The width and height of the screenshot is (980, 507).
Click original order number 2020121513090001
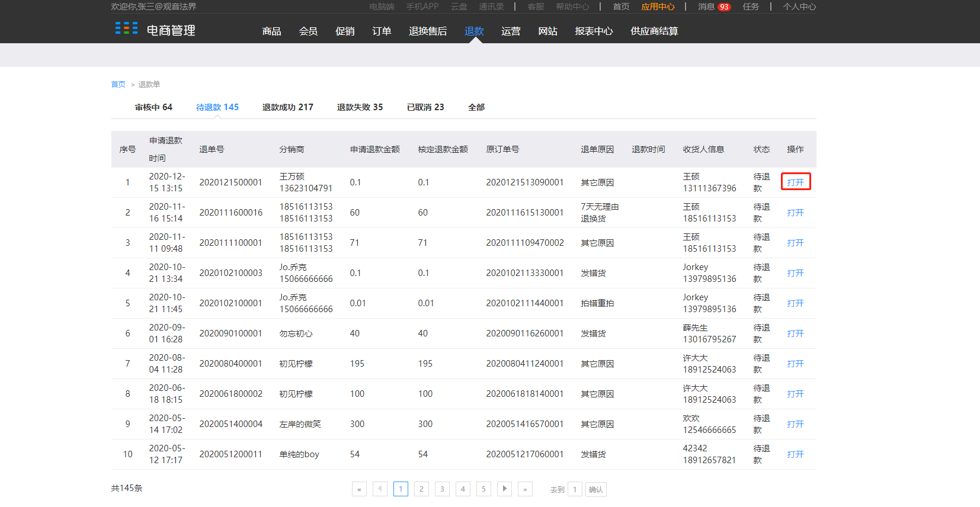point(525,182)
